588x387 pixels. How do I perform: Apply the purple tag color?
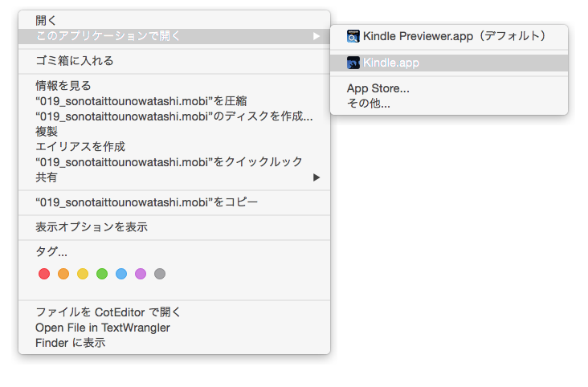pyautogui.click(x=141, y=274)
